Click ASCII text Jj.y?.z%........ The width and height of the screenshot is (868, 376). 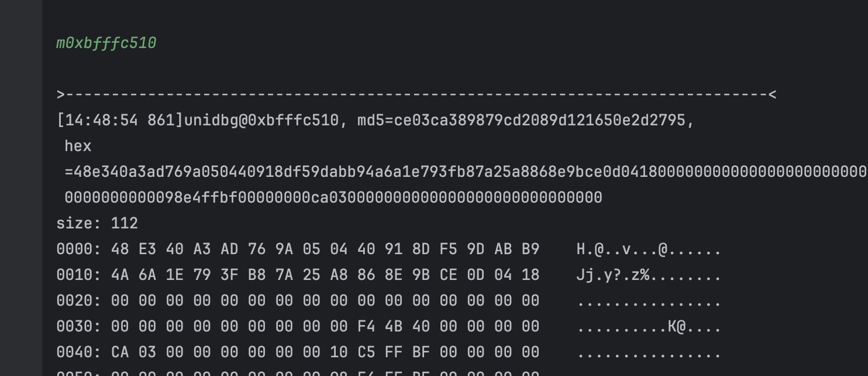(x=648, y=275)
